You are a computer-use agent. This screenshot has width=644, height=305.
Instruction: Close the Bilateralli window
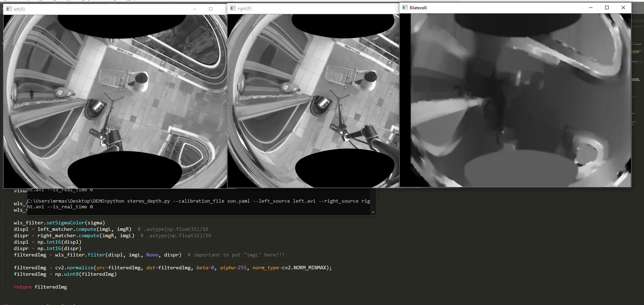623,7
